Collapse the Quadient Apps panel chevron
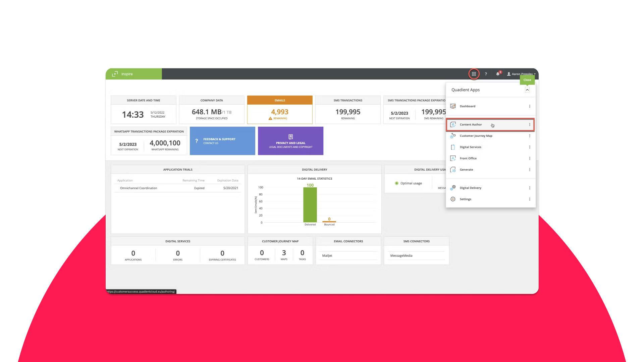This screenshot has width=644, height=362. point(527,90)
